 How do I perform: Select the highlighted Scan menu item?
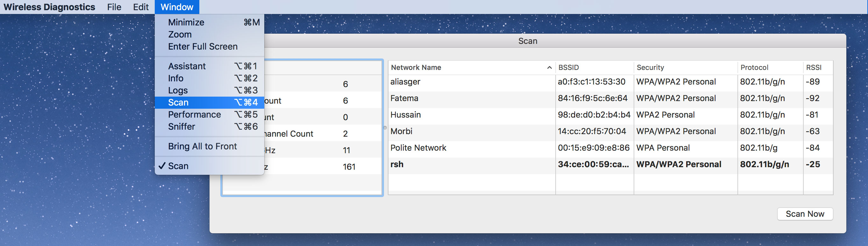click(209, 102)
